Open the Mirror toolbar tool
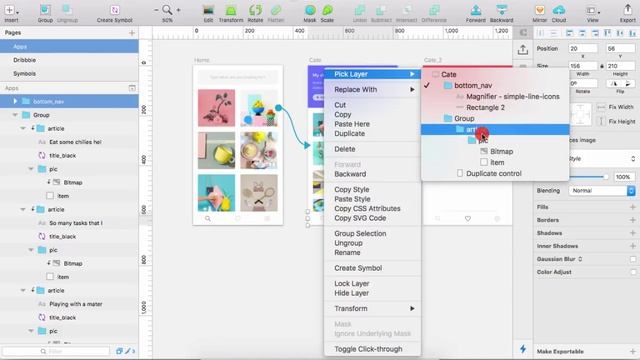Viewport: 640px width, 360px height. click(x=540, y=13)
